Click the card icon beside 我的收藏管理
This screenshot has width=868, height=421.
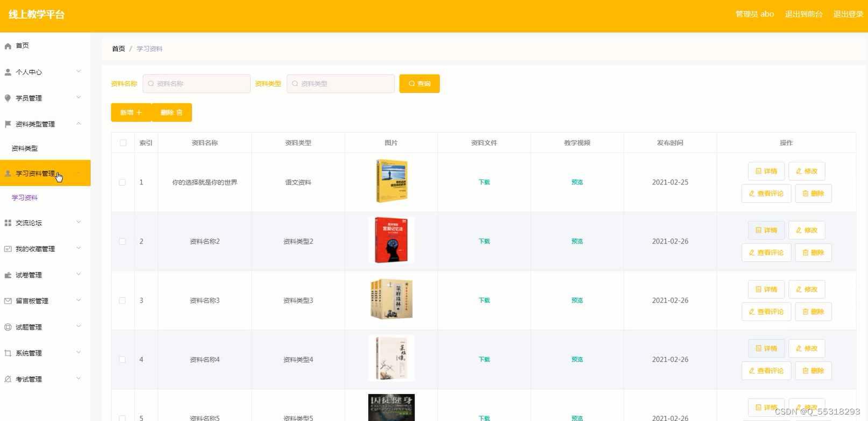pyautogui.click(x=8, y=249)
